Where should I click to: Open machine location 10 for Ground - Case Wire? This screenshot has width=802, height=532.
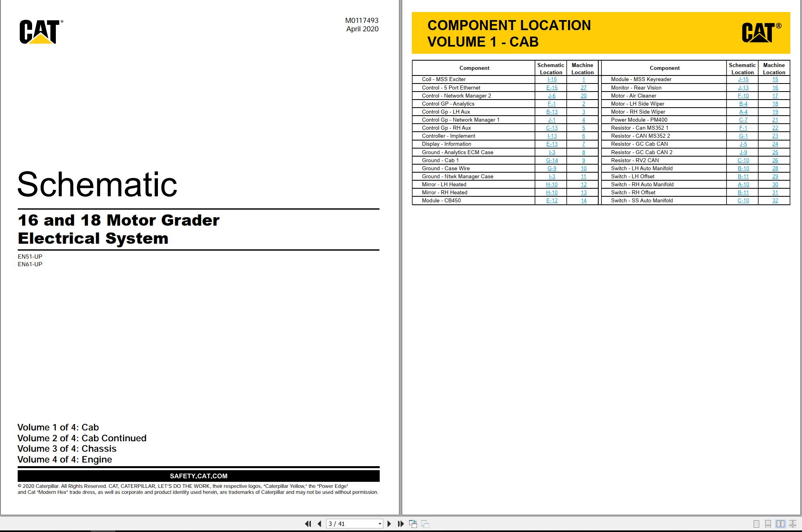(x=583, y=168)
